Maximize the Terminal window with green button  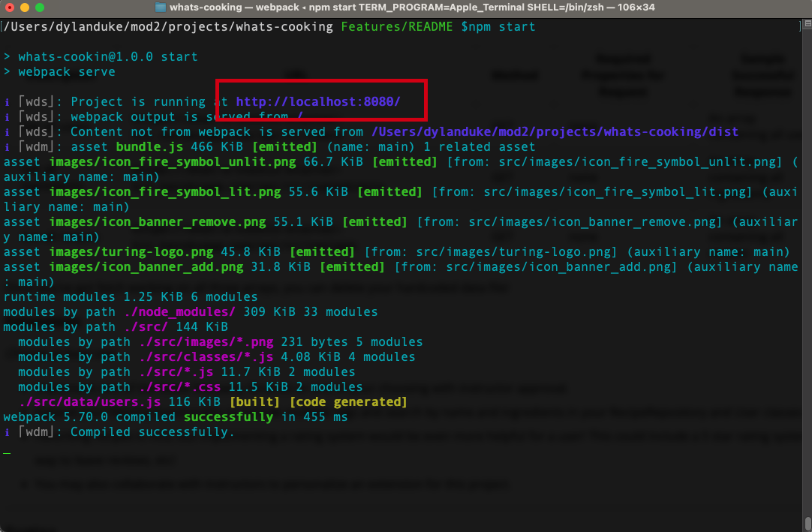point(39,8)
